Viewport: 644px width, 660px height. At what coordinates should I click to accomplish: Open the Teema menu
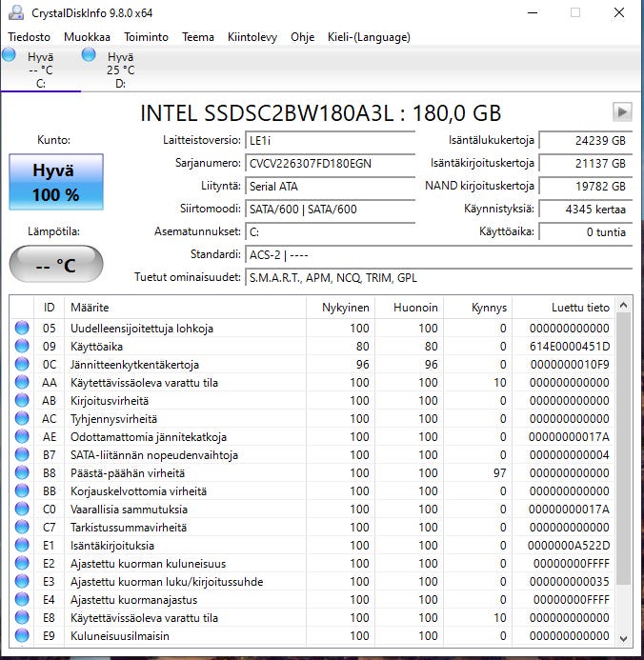click(198, 37)
